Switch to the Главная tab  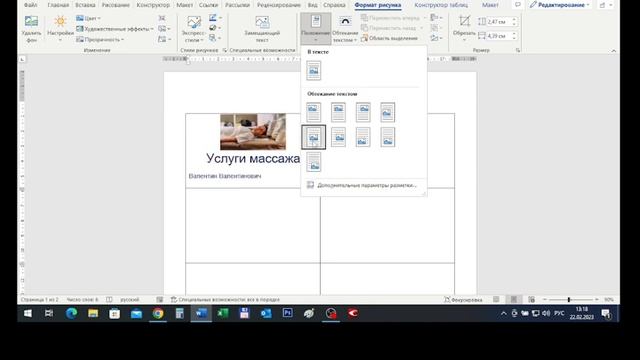(x=58, y=5)
